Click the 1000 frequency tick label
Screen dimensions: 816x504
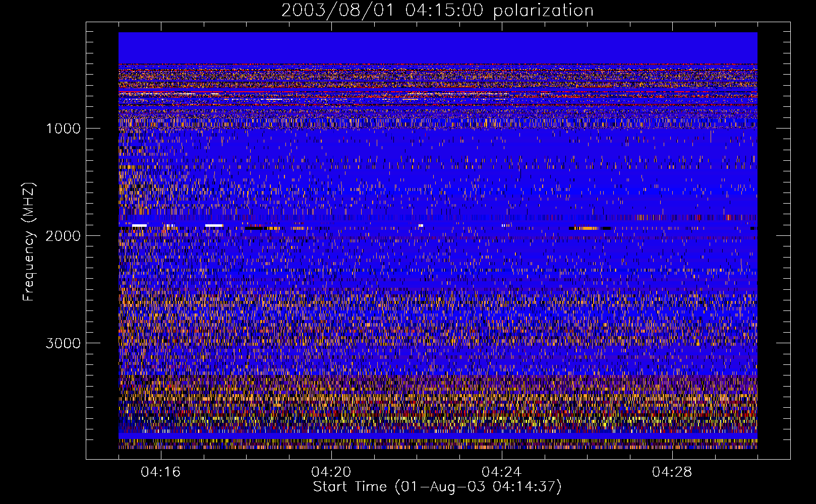coord(63,129)
